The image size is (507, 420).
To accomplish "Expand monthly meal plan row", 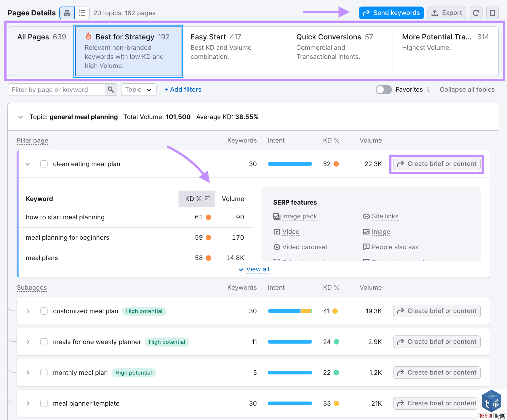I will [x=28, y=373].
